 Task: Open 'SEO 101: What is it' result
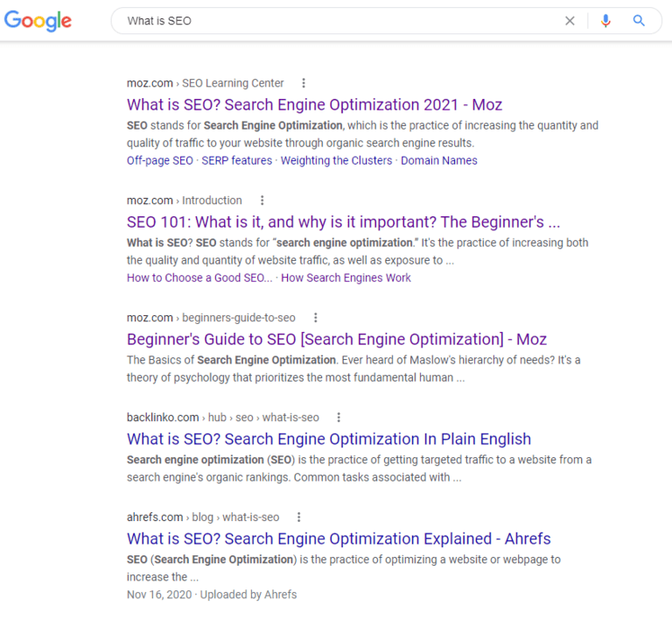click(343, 222)
